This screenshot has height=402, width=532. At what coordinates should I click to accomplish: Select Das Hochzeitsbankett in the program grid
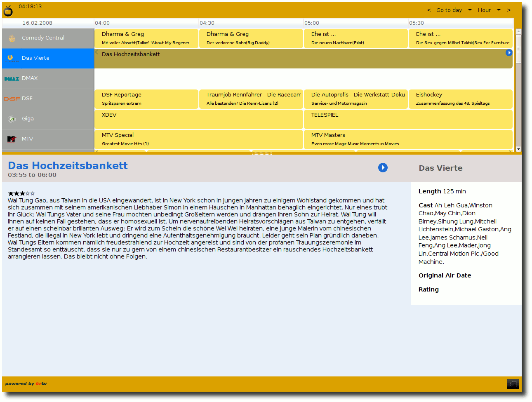coord(304,59)
